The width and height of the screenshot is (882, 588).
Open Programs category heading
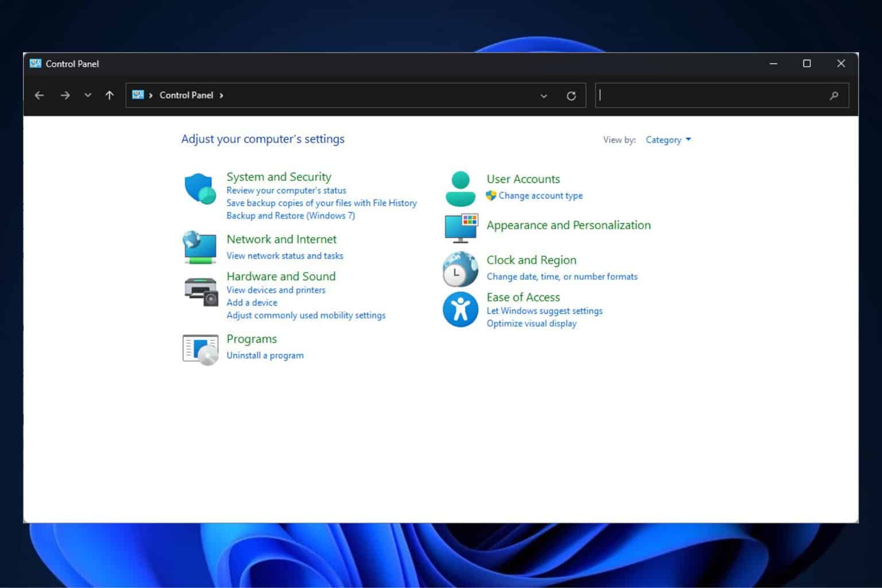pos(252,339)
